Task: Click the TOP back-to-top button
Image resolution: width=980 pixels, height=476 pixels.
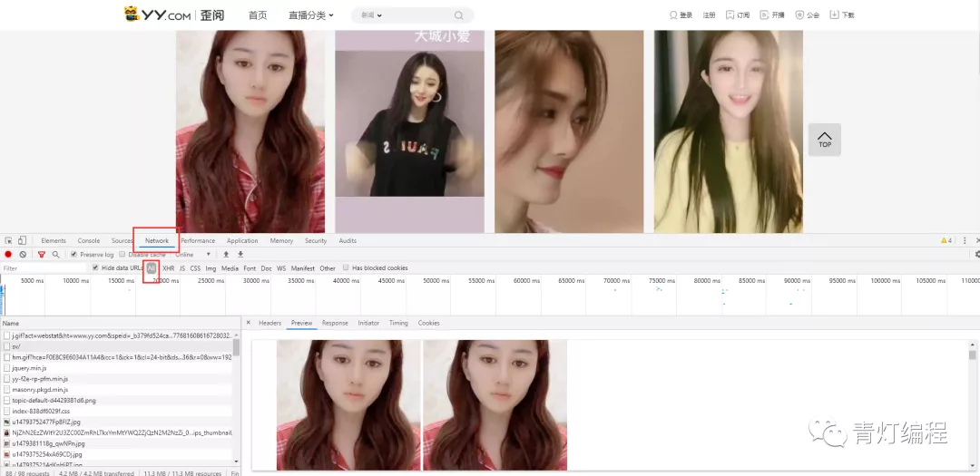Action: pos(824,140)
